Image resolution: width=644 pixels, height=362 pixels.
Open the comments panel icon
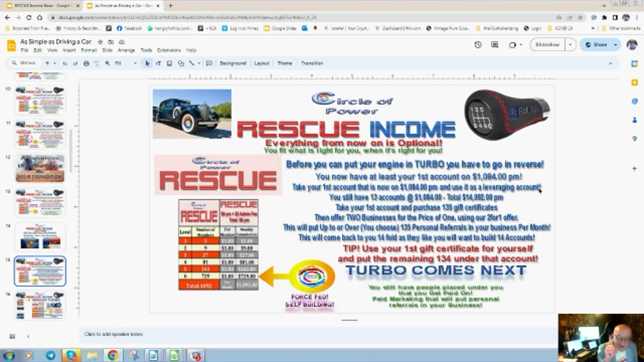[x=495, y=45]
